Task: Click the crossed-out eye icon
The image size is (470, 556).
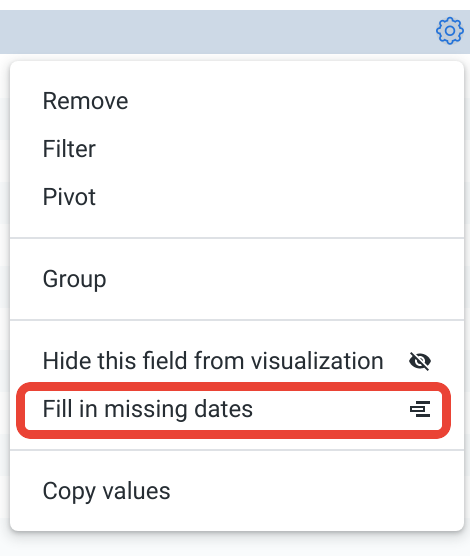Action: [420, 361]
